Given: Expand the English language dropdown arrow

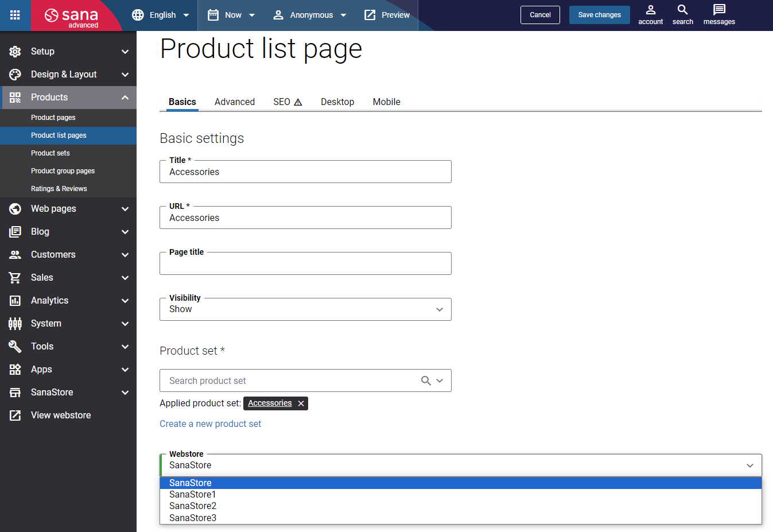Looking at the screenshot, I should click(186, 15).
